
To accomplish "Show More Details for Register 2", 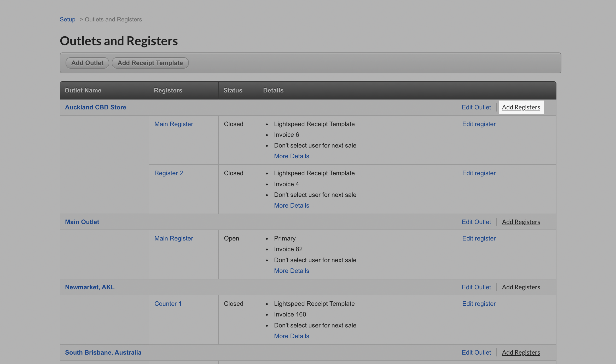I will coord(292,205).
